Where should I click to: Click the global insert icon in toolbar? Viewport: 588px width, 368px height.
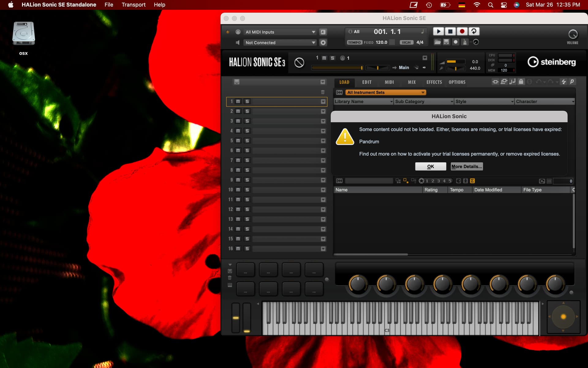click(495, 82)
